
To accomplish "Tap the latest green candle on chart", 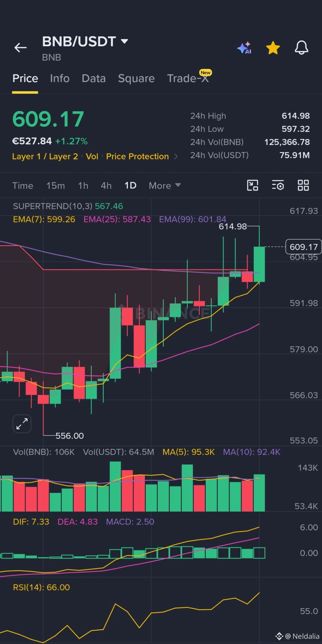I will click(259, 264).
